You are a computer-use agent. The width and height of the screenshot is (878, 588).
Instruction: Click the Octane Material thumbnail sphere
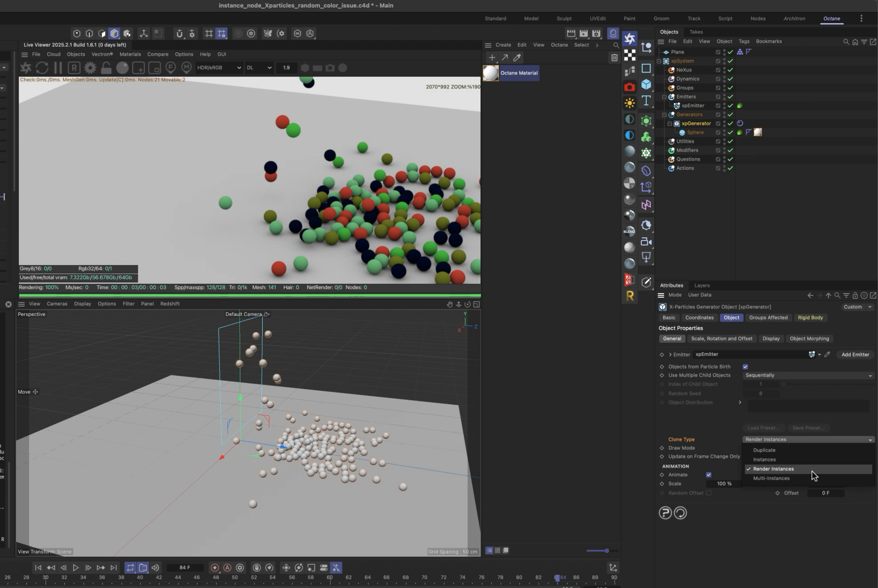pyautogui.click(x=490, y=73)
